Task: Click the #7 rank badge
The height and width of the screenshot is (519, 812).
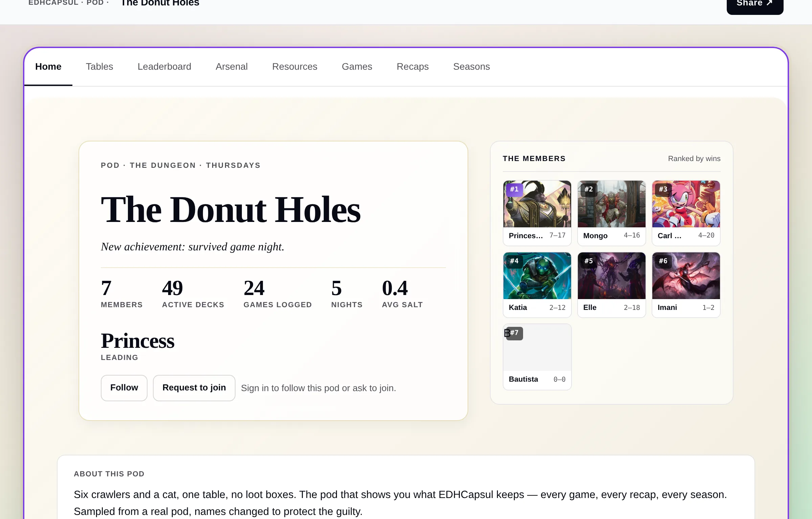Action: click(x=515, y=333)
